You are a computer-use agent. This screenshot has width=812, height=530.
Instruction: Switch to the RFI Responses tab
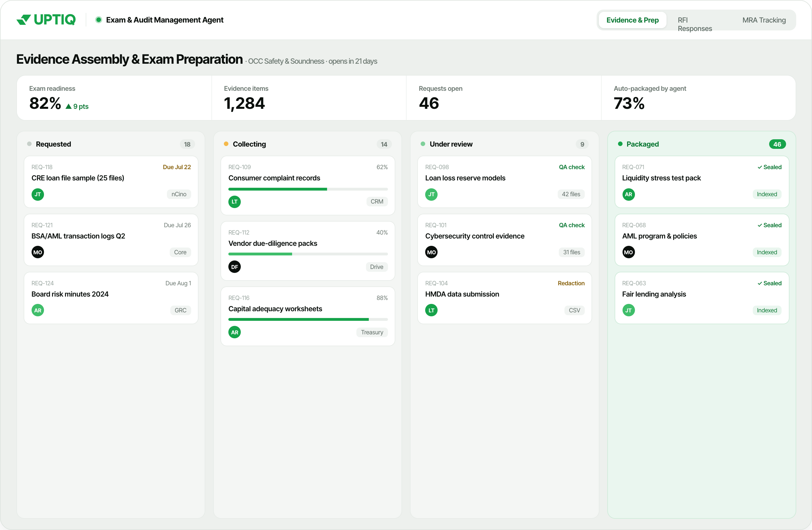pos(695,24)
